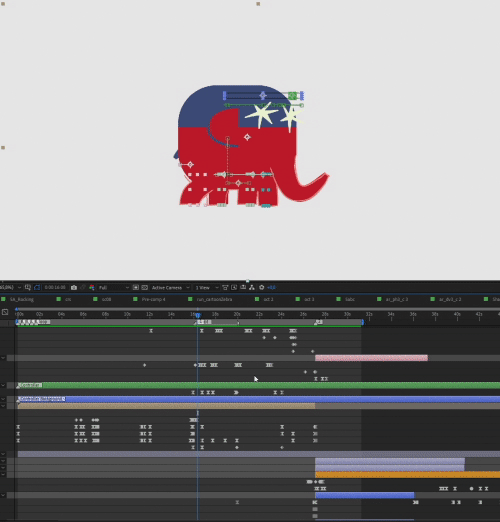The width and height of the screenshot is (500, 522).
Task: Open the Active Camera dropdown
Action: click(170, 287)
